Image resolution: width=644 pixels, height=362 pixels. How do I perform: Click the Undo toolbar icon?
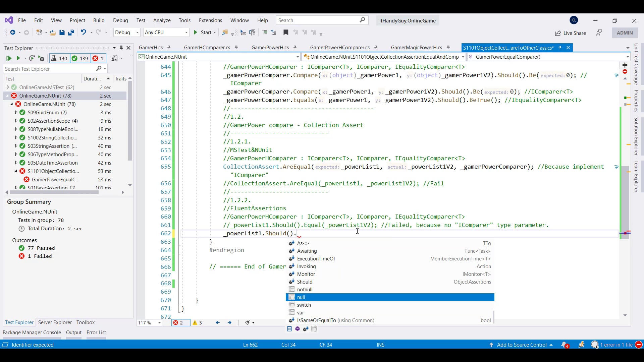(83, 33)
